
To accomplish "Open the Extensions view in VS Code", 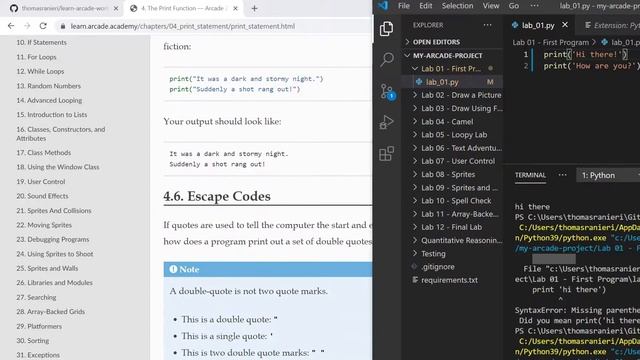I will pos(387,154).
